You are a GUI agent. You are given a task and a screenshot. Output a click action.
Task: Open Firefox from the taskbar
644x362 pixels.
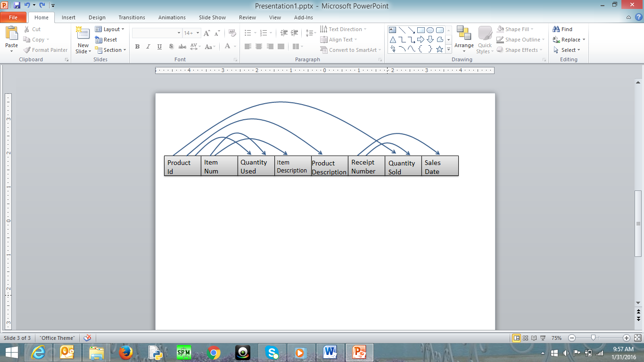pos(126,352)
